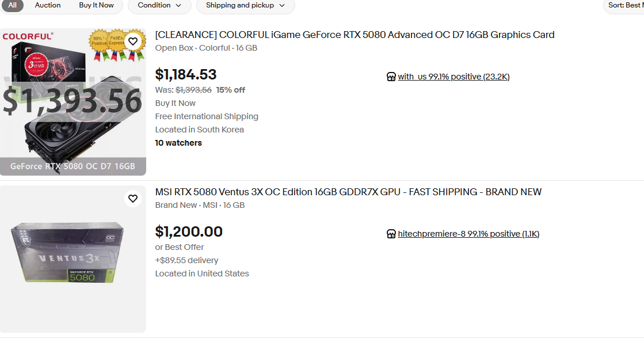This screenshot has height=338, width=644.
Task: Visit the with_us seller feedback link
Action: point(454,77)
